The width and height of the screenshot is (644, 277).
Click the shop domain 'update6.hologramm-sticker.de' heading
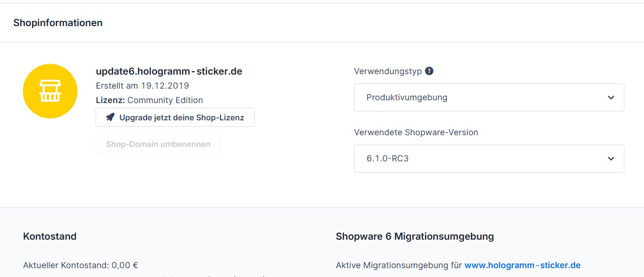pyautogui.click(x=169, y=71)
